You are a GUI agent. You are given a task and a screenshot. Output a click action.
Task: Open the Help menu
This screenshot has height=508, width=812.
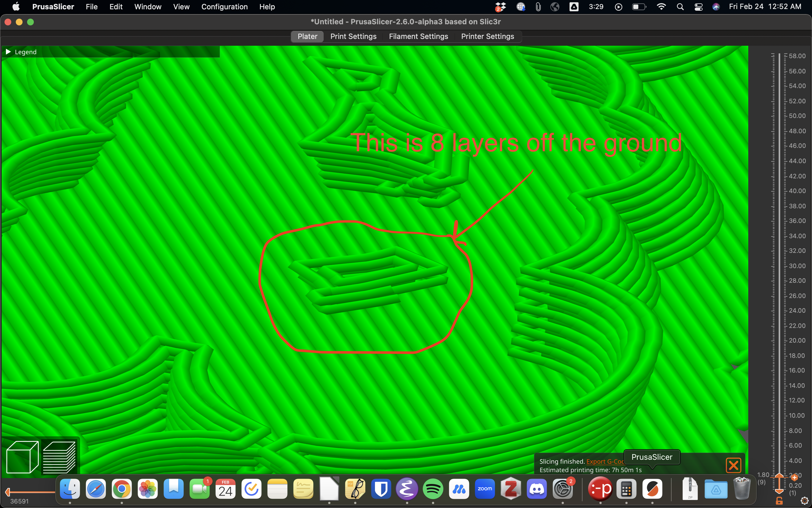267,7
